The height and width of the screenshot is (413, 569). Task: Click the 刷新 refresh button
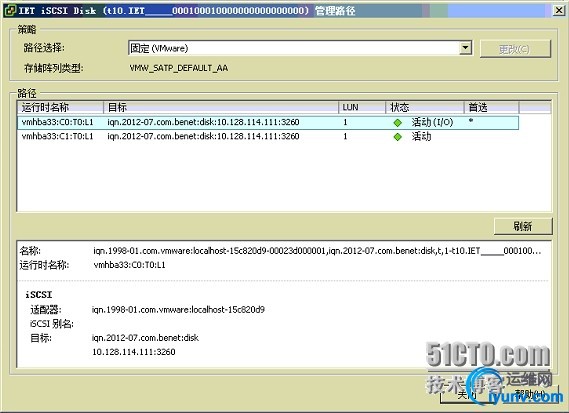click(x=523, y=226)
